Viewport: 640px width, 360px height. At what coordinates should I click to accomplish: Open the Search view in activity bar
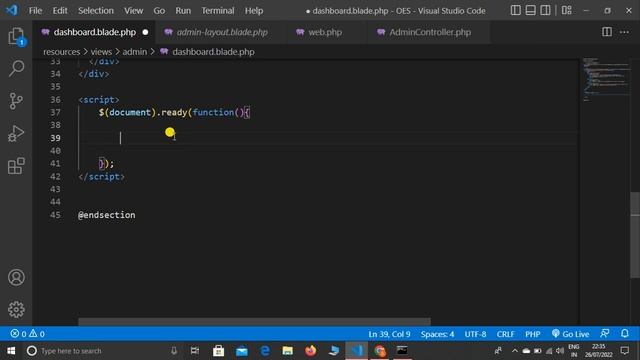click(16, 68)
